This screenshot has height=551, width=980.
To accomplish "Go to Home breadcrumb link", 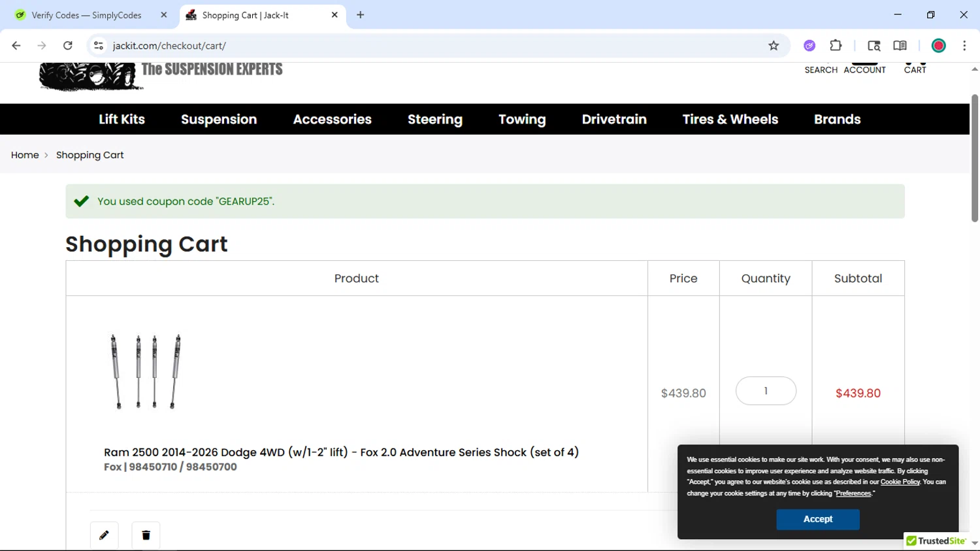I will click(25, 155).
